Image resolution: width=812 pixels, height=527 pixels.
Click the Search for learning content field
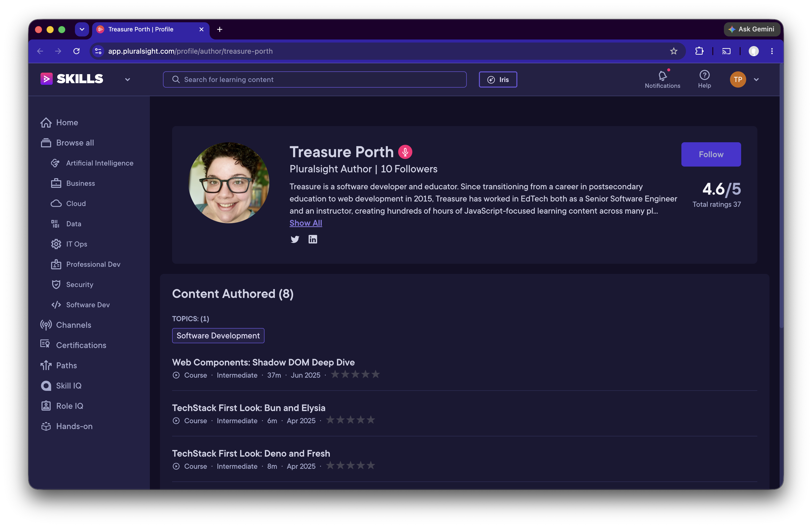tap(314, 79)
